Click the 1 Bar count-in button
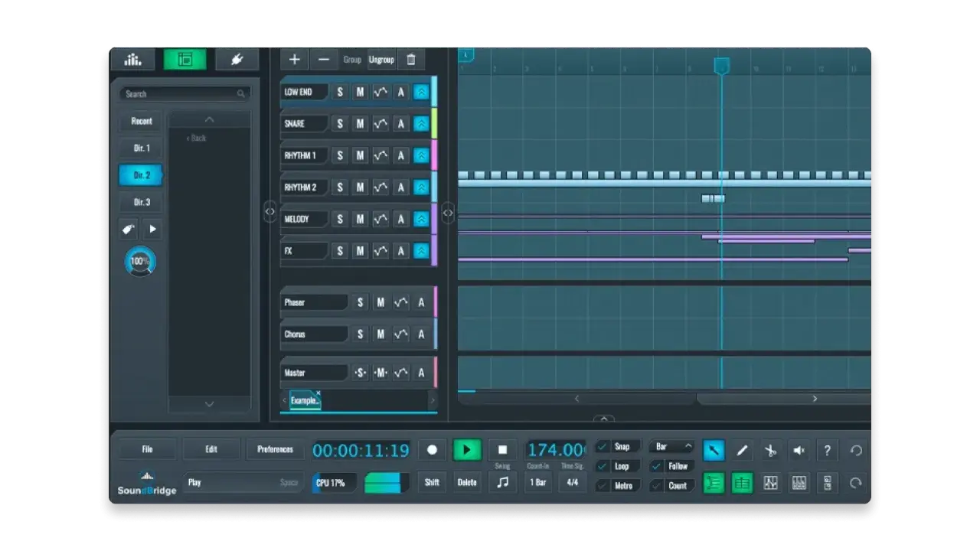Image resolution: width=980 pixels, height=551 pixels. (x=537, y=483)
